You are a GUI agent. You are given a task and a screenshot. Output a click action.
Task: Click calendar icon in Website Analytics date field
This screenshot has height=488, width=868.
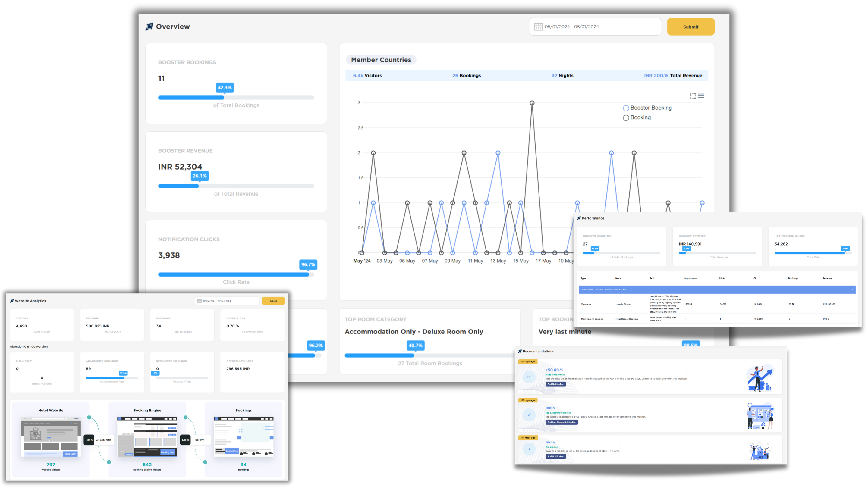pos(200,301)
